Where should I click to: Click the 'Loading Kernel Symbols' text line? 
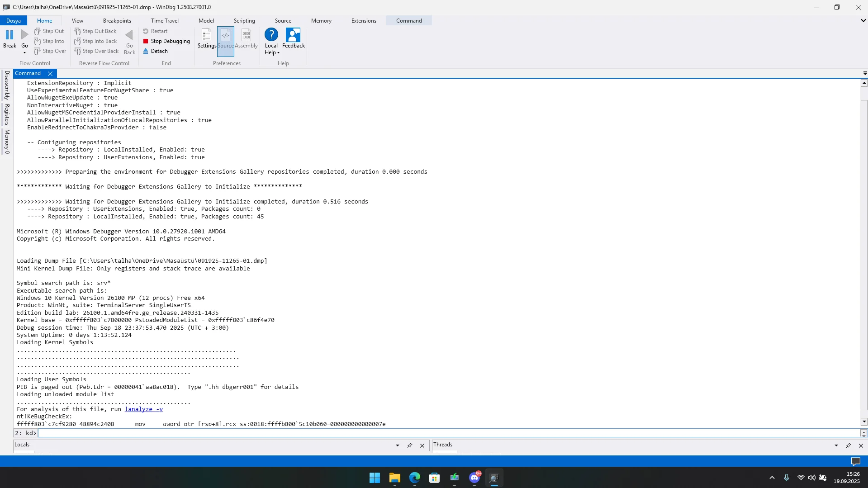click(x=55, y=342)
